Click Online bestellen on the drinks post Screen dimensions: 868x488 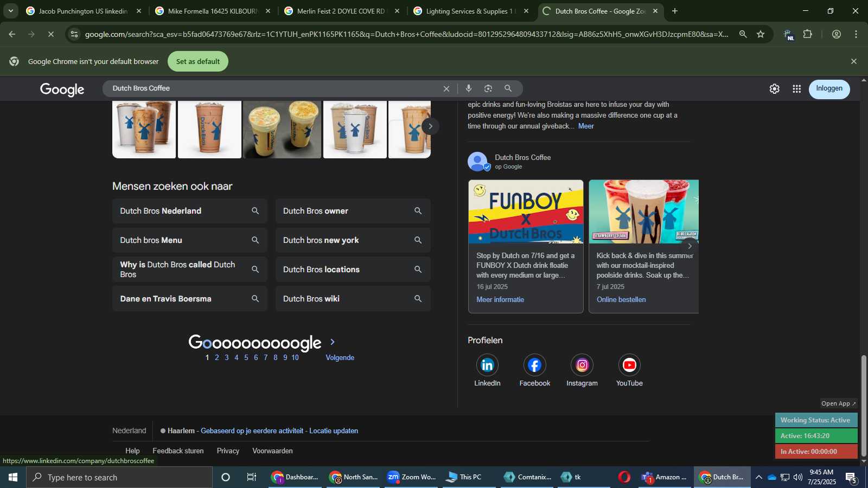click(x=621, y=300)
